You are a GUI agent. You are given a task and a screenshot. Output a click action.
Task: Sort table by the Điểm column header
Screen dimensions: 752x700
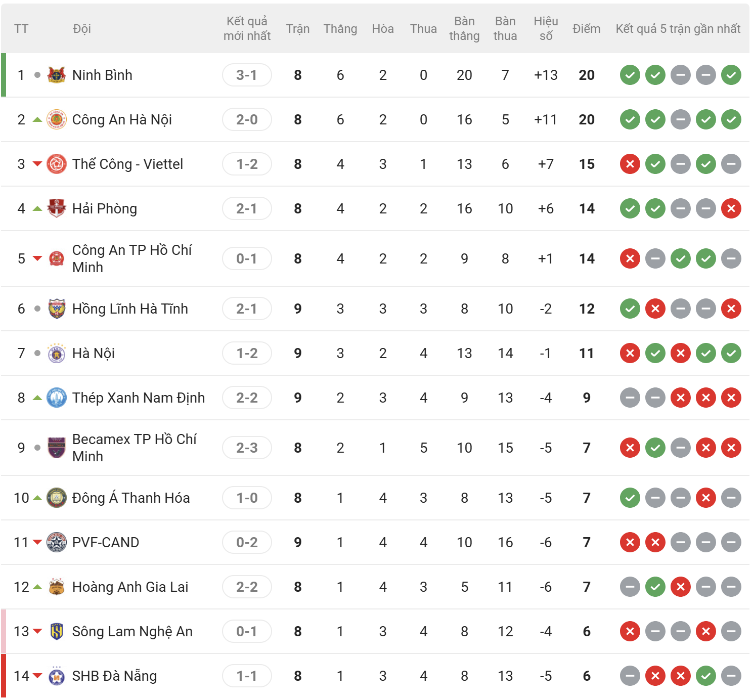586,29
